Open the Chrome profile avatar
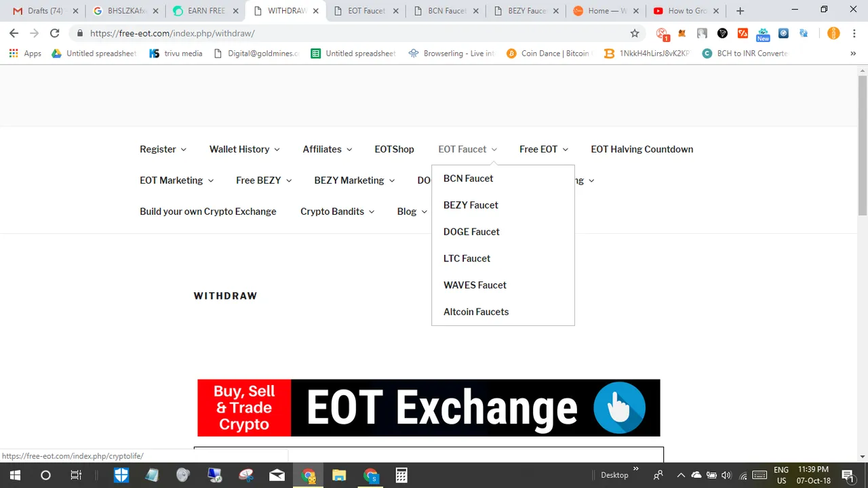The width and height of the screenshot is (868, 488). 833,33
